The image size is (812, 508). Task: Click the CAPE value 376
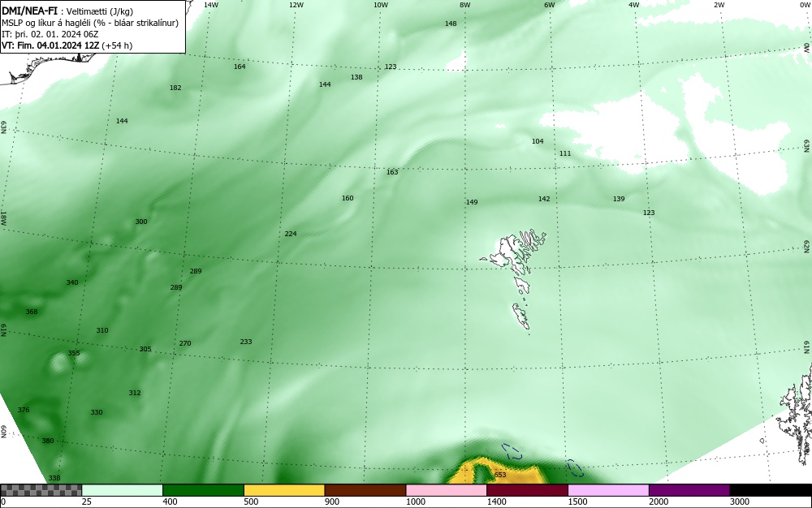[24, 411]
